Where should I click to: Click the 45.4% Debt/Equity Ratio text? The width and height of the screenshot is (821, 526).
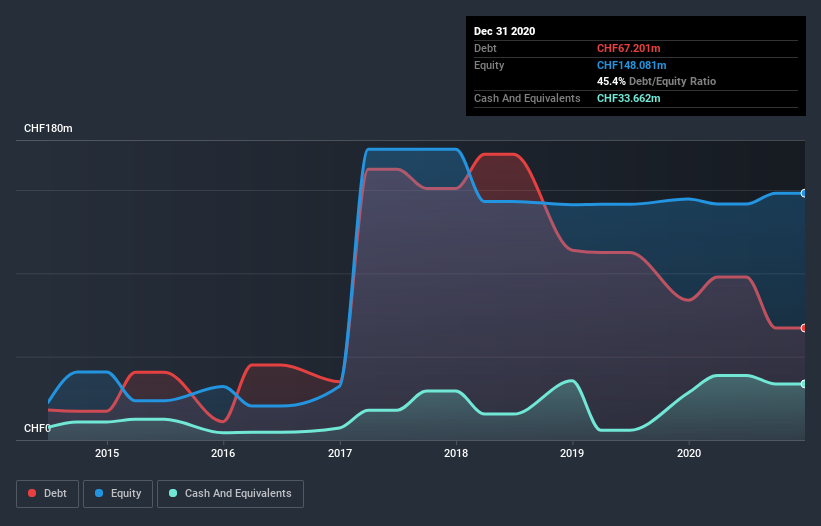pos(656,81)
